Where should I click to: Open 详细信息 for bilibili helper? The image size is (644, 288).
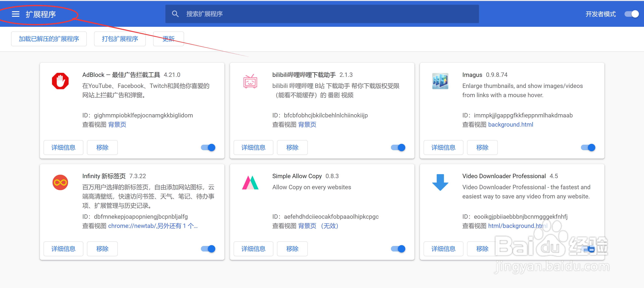click(x=253, y=148)
